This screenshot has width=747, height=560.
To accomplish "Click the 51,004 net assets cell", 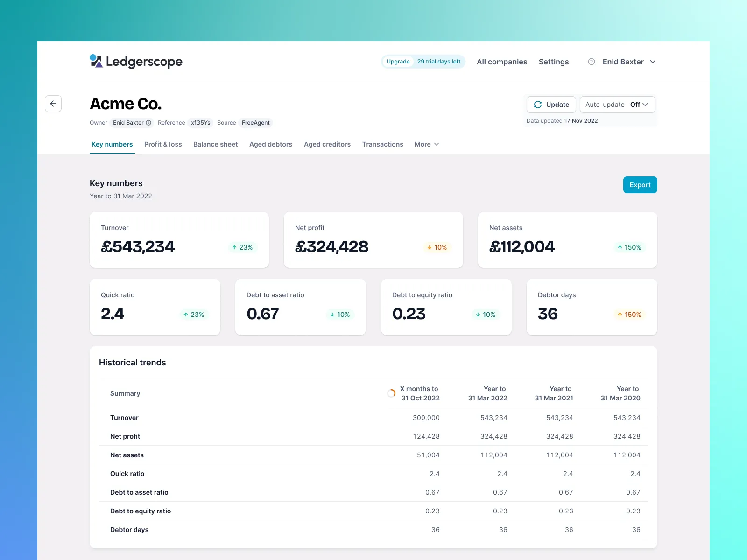I will click(428, 455).
